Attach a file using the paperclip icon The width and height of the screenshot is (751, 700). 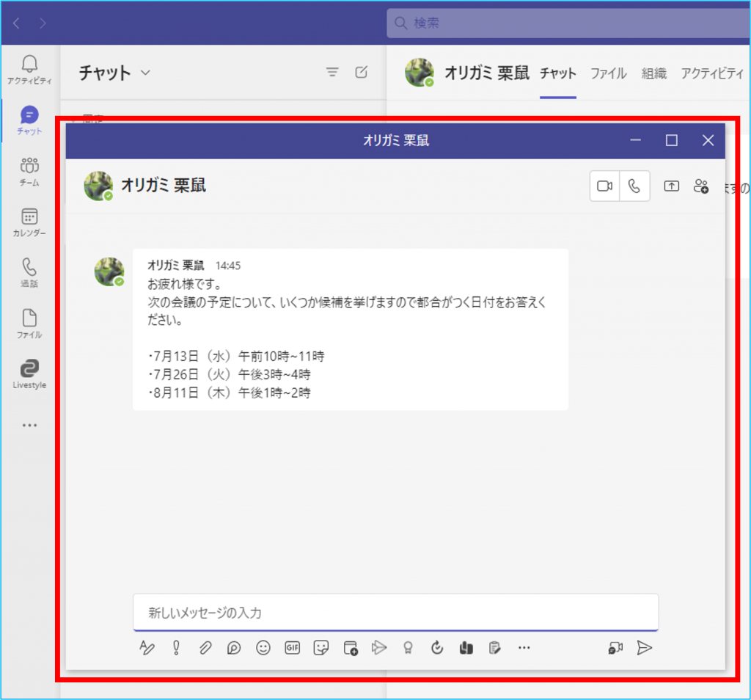[x=205, y=648]
